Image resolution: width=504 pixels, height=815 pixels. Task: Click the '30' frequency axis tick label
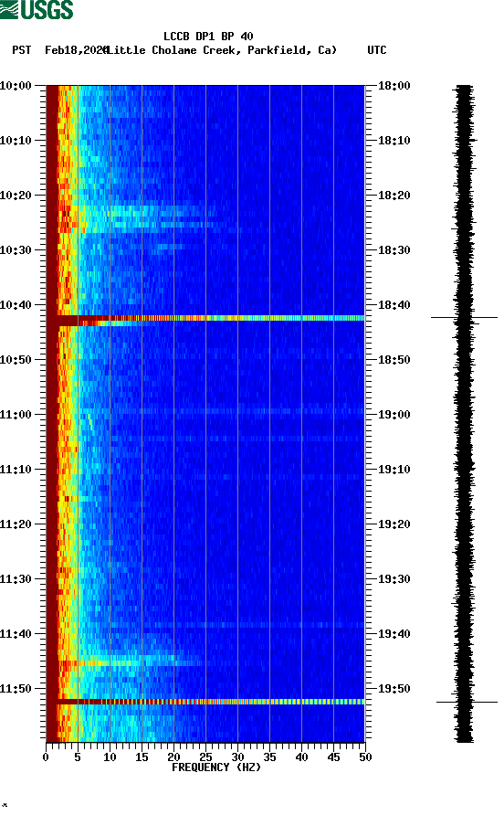[x=237, y=757]
